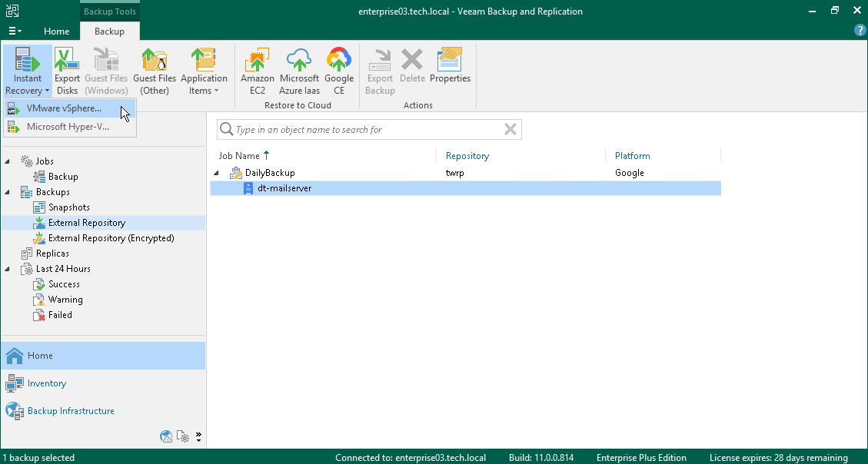Click the document with gear icon

click(x=183, y=436)
